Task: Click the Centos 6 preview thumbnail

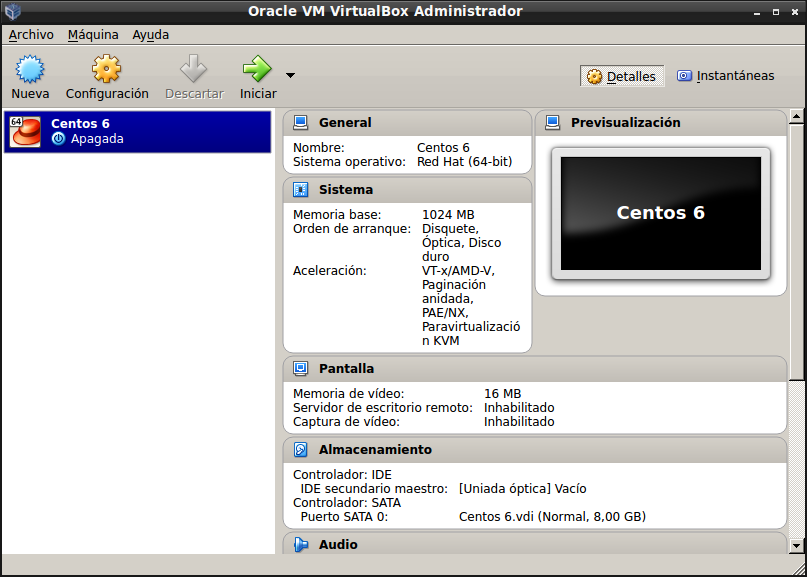Action: pos(660,213)
